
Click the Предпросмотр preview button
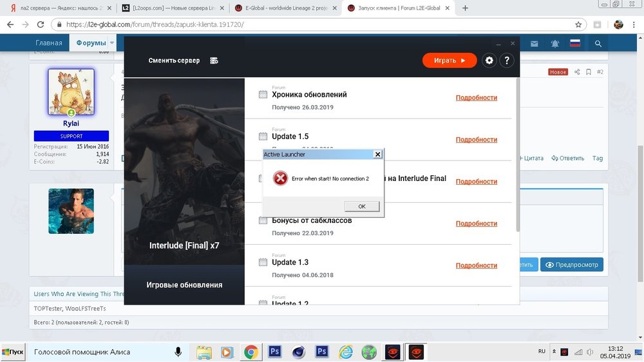tap(571, 265)
